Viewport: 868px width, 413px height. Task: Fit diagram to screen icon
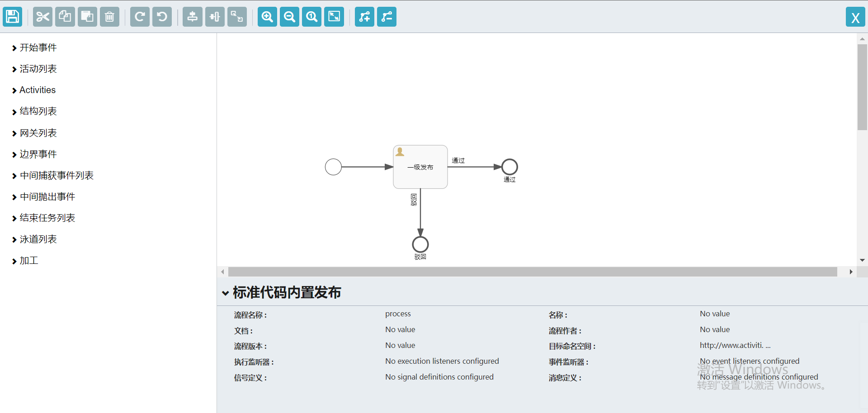pyautogui.click(x=334, y=17)
